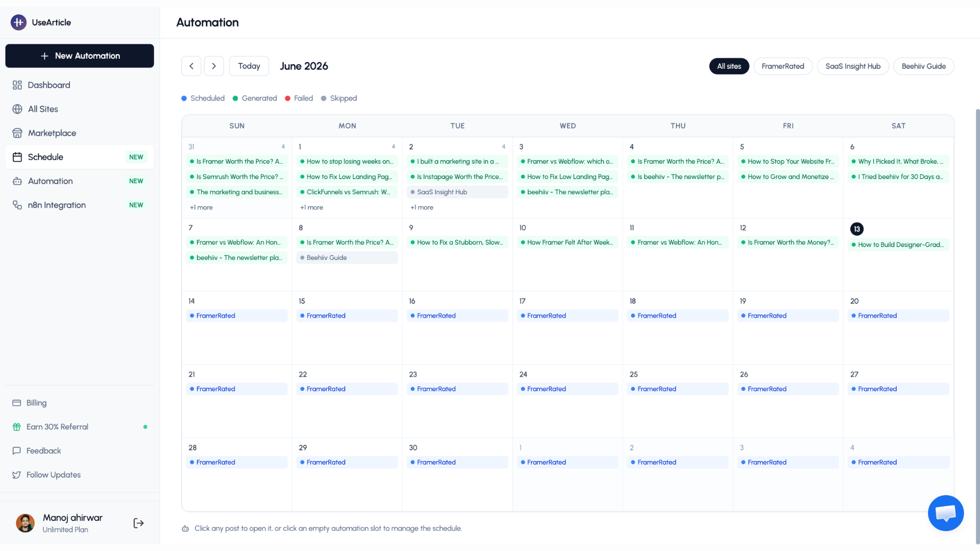The height and width of the screenshot is (551, 980).
Task: Open FramerRated scheduled slot on June 26
Action: [788, 389]
